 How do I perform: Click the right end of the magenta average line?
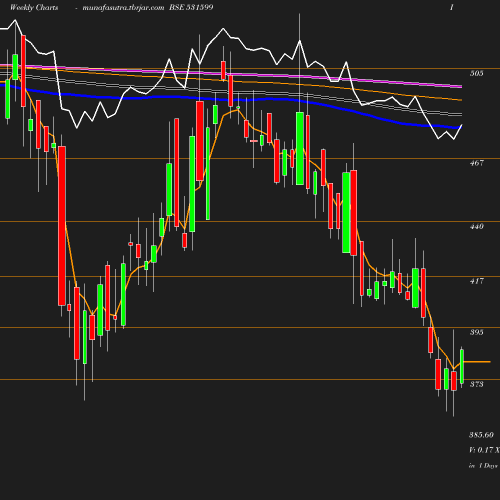click(x=461, y=87)
